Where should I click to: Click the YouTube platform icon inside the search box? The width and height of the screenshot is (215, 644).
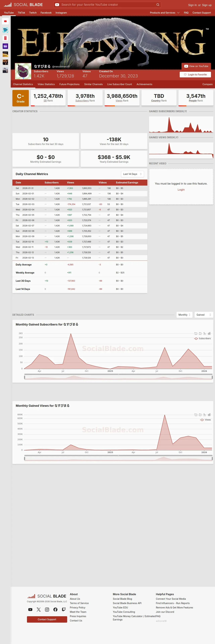point(57,5)
